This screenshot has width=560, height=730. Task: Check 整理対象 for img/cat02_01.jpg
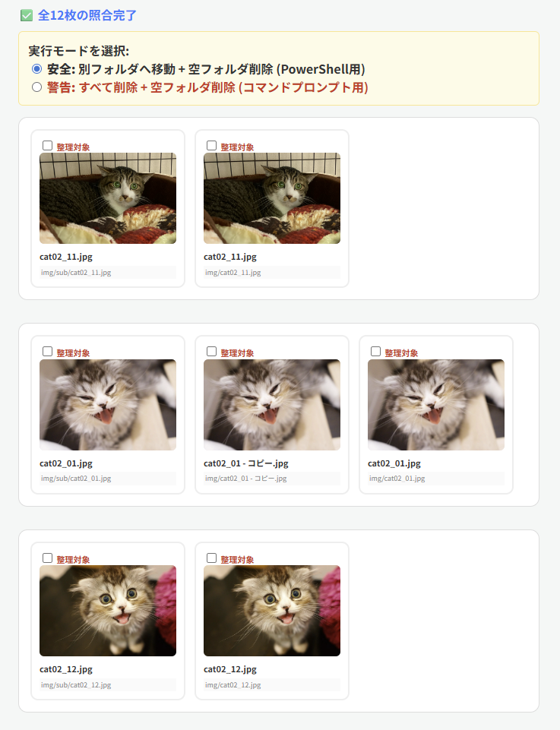point(375,352)
